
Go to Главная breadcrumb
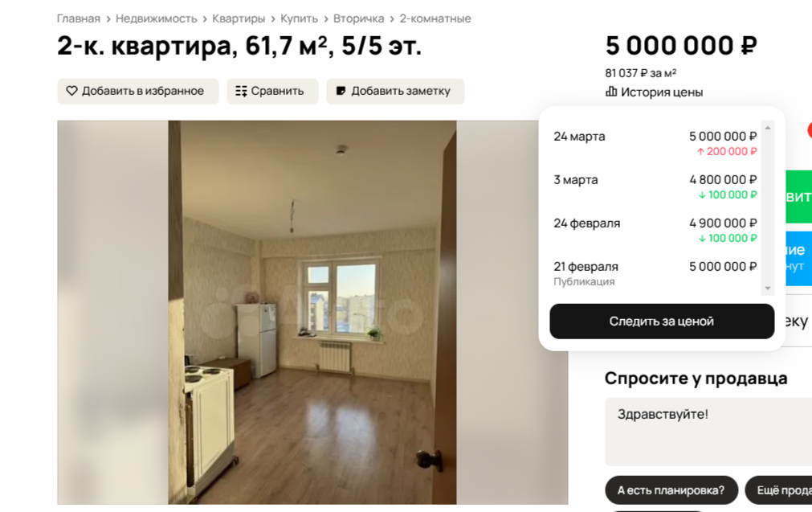click(78, 18)
